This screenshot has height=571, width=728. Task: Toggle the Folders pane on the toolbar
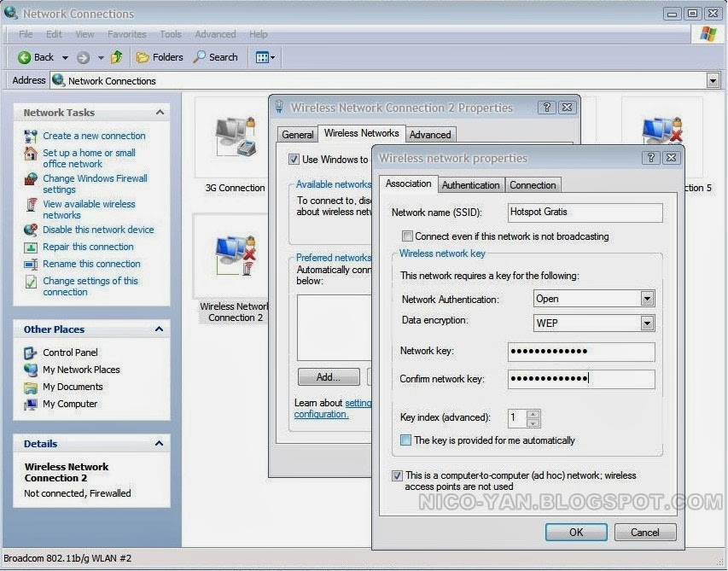pyautogui.click(x=159, y=57)
